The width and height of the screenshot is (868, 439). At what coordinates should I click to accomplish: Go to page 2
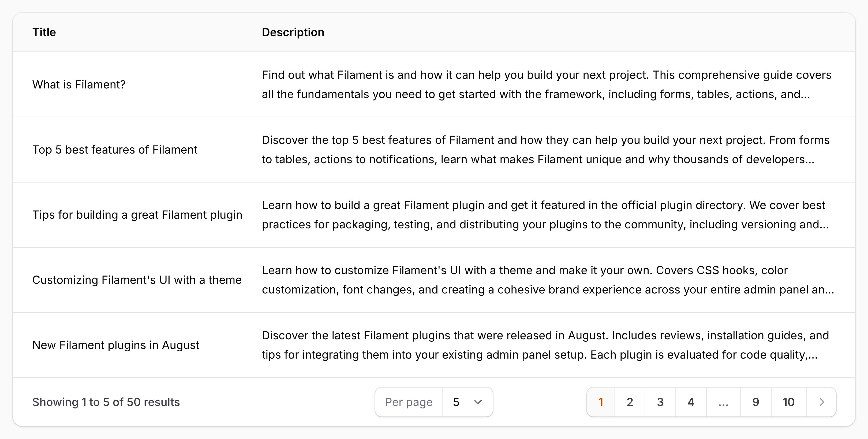pyautogui.click(x=630, y=402)
